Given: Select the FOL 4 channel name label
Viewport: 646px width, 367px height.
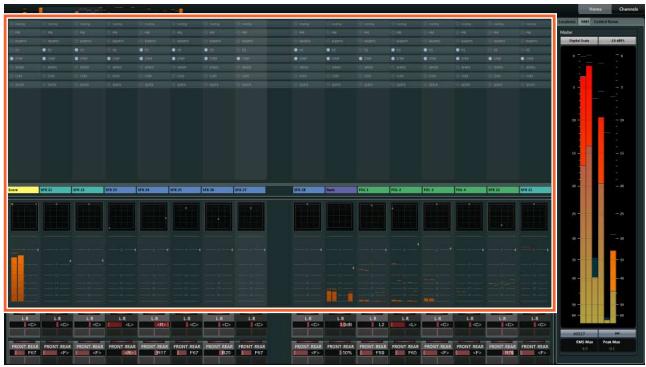Looking at the screenshot, I should pos(470,190).
